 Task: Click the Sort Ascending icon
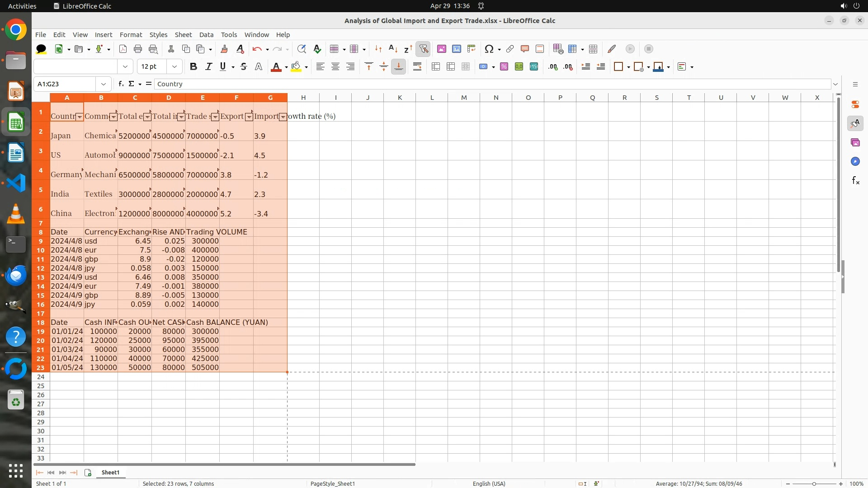click(393, 49)
